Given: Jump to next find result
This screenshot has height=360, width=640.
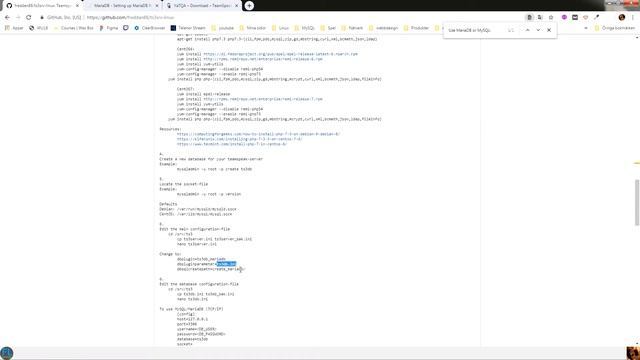Looking at the screenshot, I should (x=538, y=30).
